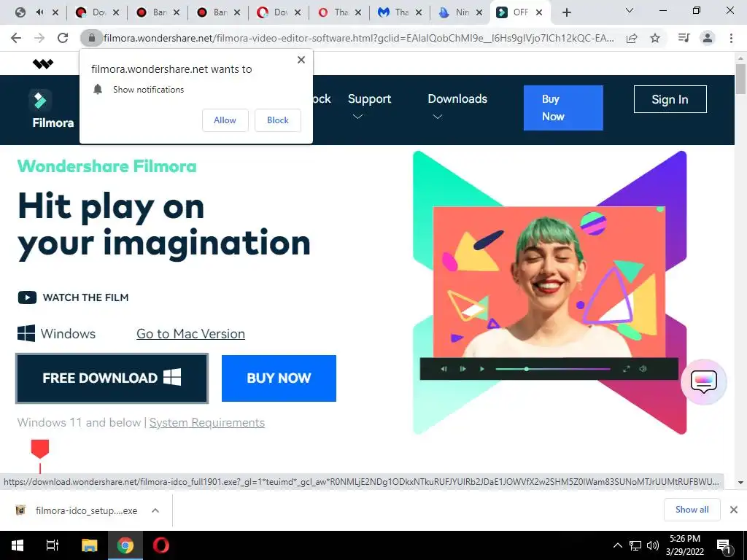Click the address bar URL field

click(x=358, y=38)
